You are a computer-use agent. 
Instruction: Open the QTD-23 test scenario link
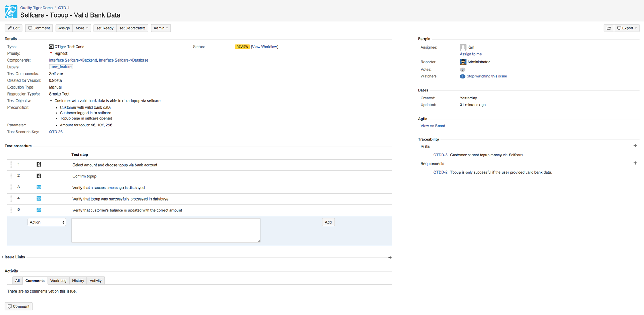click(56, 132)
